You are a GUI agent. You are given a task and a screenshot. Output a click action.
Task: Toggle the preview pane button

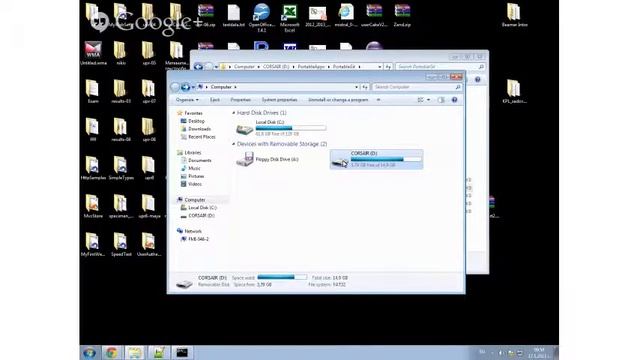441,100
